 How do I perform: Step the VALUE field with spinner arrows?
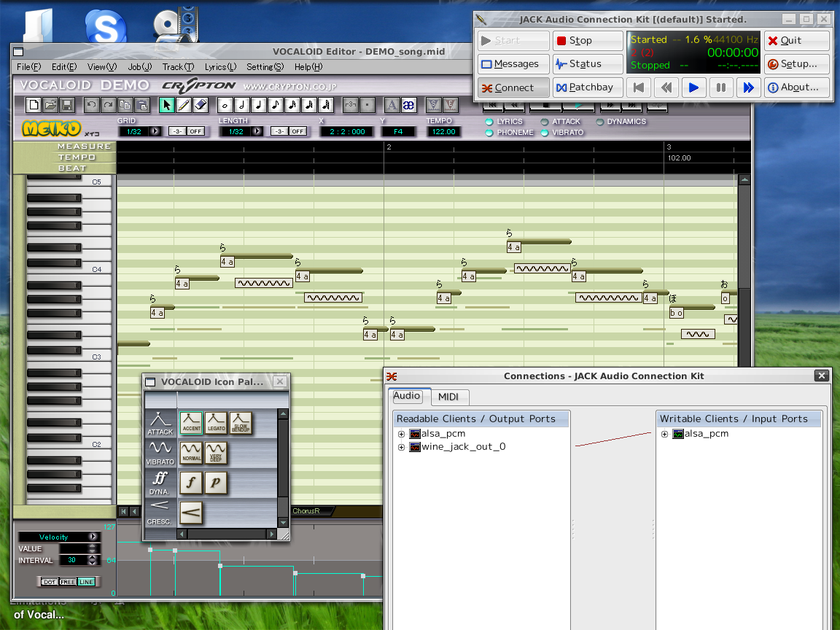[92, 548]
